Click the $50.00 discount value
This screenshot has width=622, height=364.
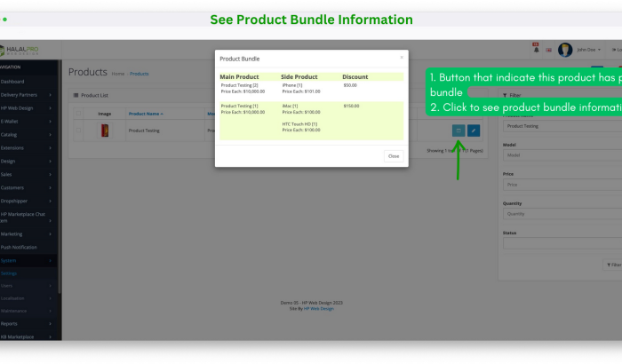point(350,85)
